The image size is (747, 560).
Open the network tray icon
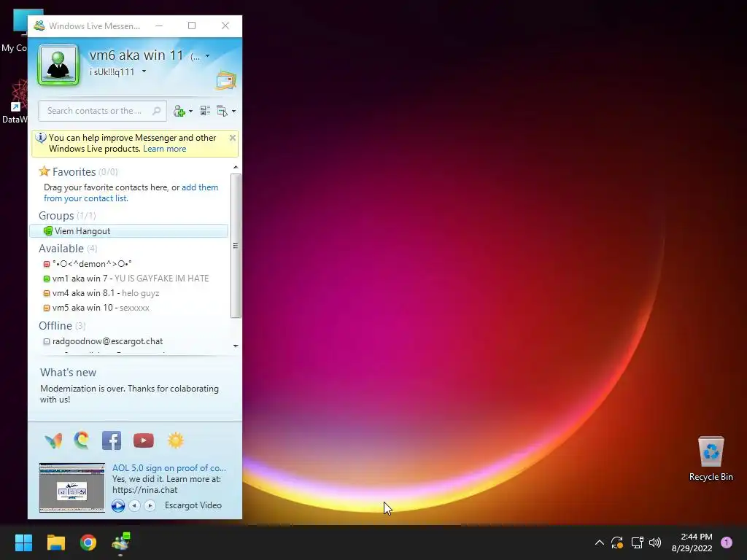(637, 542)
